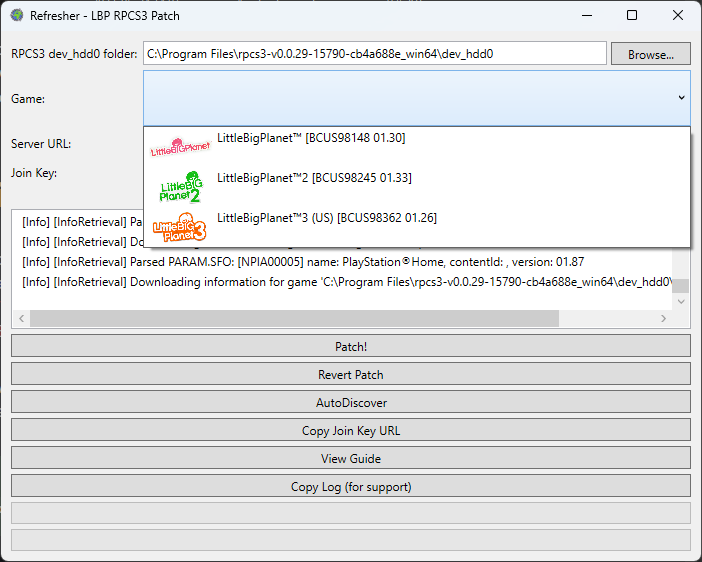Click the LittleBigPlanet 2 green logo icon
This screenshot has height=562, width=702.
point(181,186)
